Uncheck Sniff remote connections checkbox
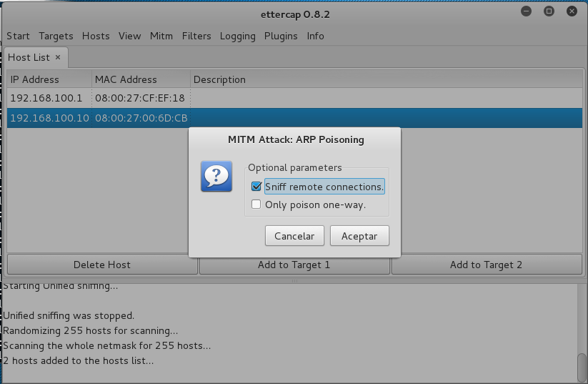Viewport: 588px width, 384px height. (256, 187)
